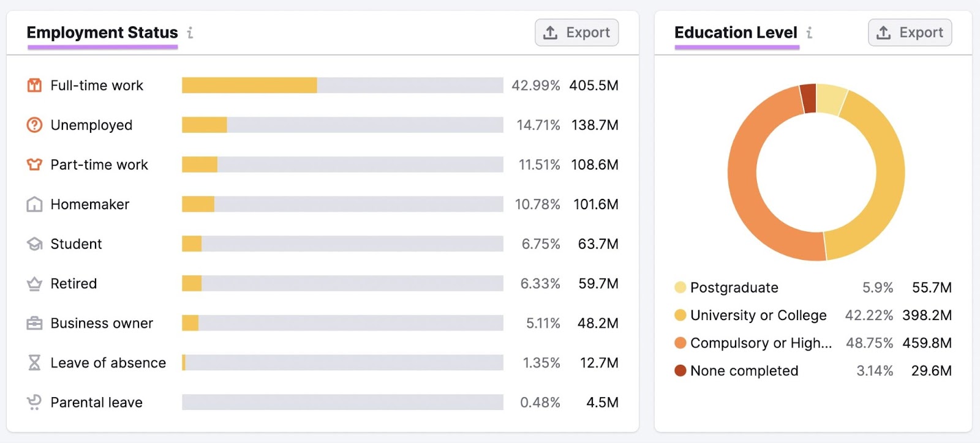The image size is (980, 443).
Task: Click the University or College legend label
Action: [x=758, y=315]
